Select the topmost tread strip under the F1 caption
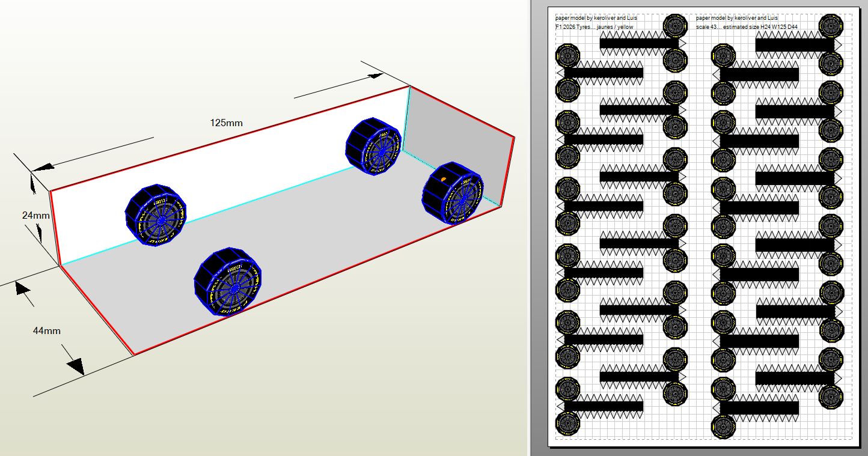Viewport: 868px width, 456px height. click(x=638, y=44)
